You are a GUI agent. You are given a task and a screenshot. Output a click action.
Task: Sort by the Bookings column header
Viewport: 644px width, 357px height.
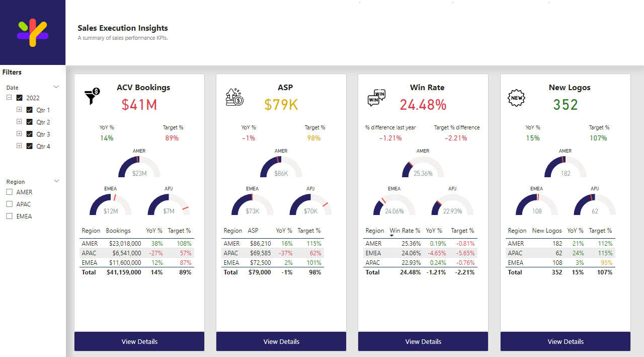[x=118, y=231]
